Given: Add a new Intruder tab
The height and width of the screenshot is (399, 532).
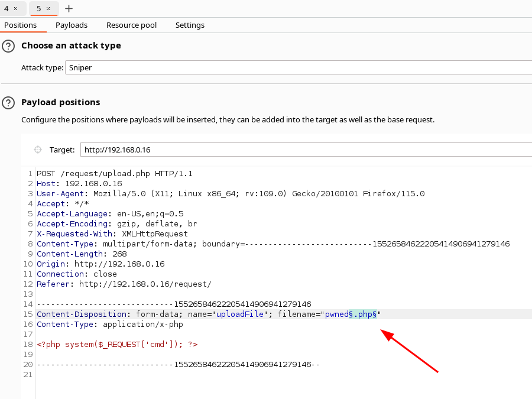Looking at the screenshot, I should coord(69,8).
